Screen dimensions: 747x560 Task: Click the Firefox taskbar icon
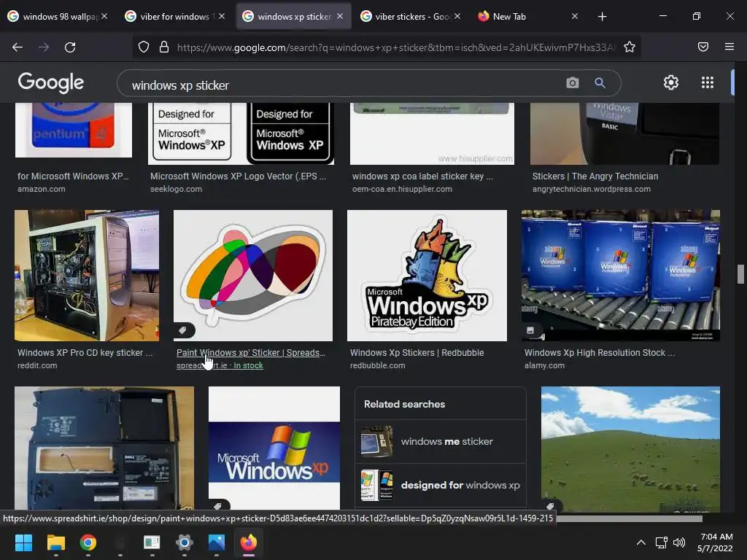click(248, 542)
